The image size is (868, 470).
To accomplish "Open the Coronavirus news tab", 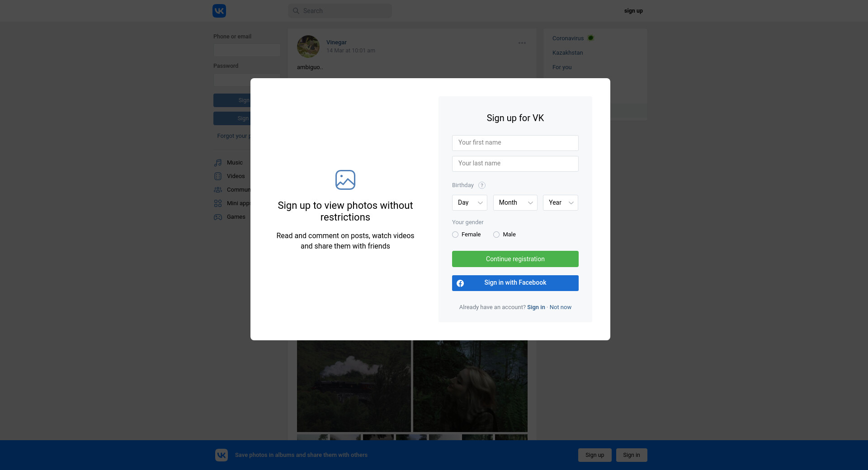I will pyautogui.click(x=568, y=38).
